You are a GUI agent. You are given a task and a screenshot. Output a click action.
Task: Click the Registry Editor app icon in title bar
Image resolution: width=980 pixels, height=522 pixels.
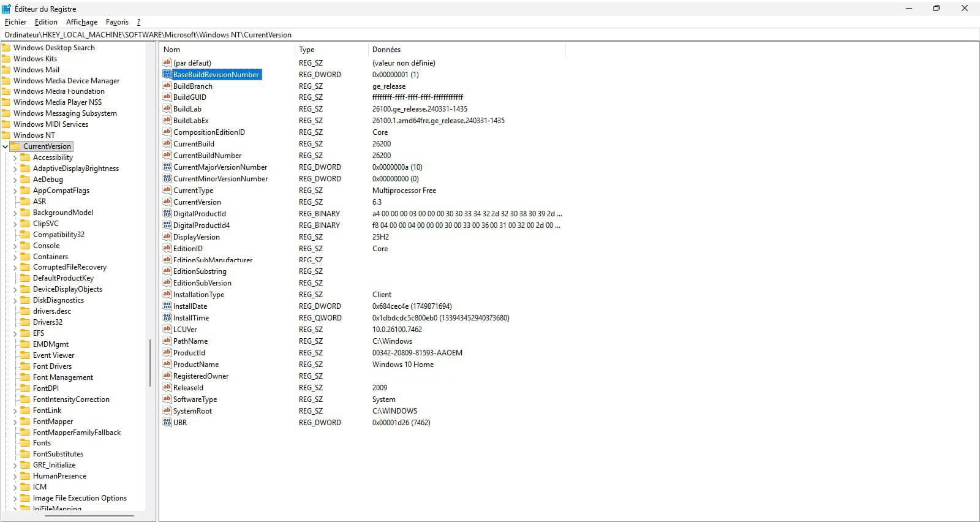point(7,9)
